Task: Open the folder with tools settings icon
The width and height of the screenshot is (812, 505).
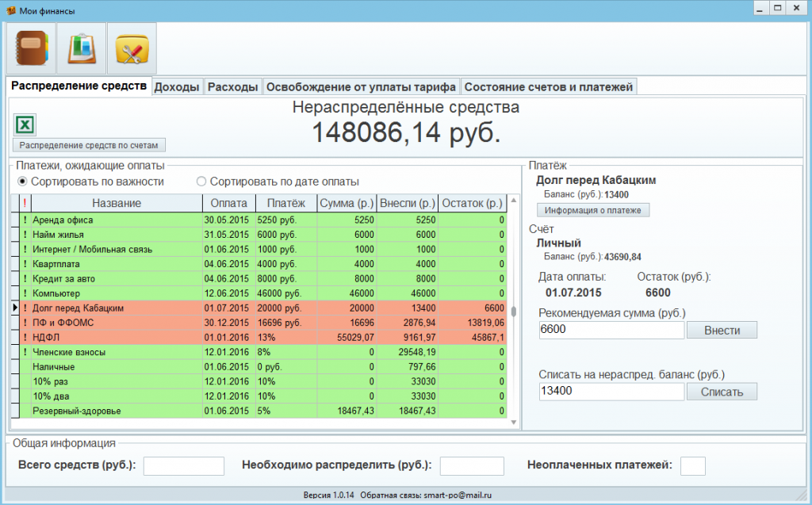Action: coord(132,48)
